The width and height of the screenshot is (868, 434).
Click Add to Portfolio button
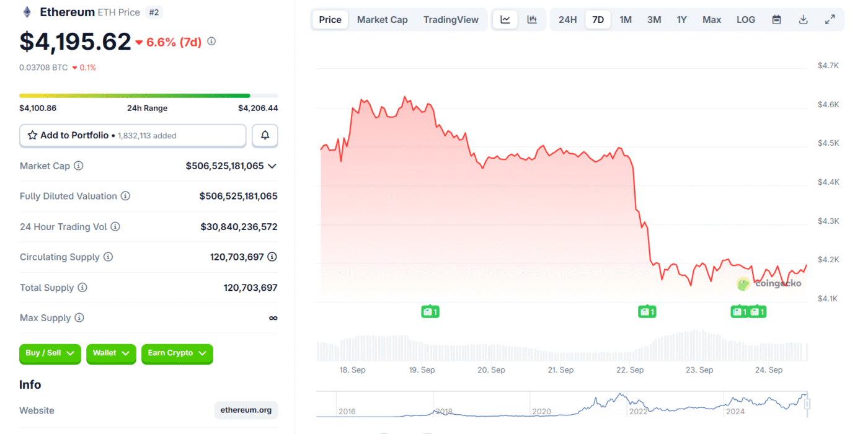[133, 135]
